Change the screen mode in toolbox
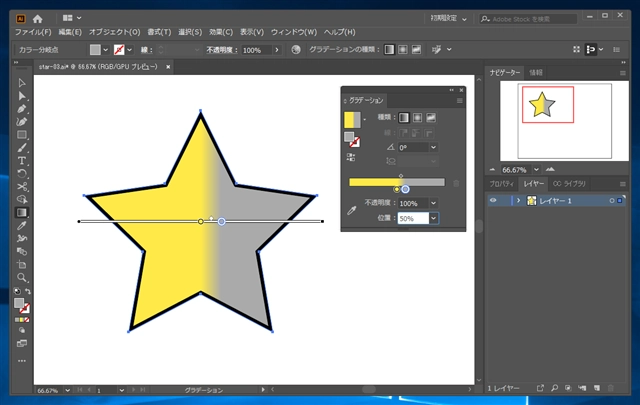The width and height of the screenshot is (640, 405). coord(22,343)
